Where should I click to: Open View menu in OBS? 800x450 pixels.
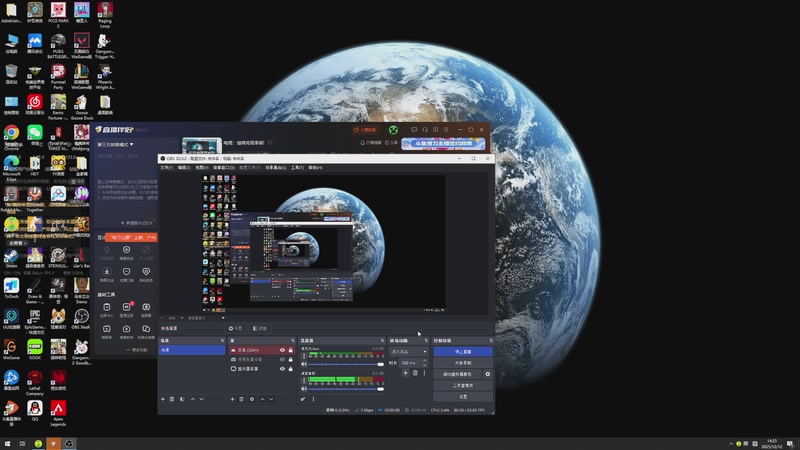202,167
